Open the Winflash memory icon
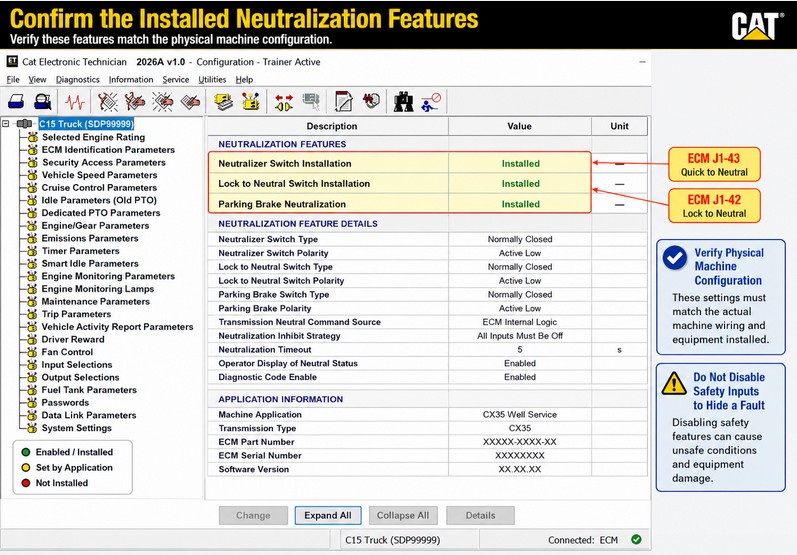797x555 pixels. (372, 101)
